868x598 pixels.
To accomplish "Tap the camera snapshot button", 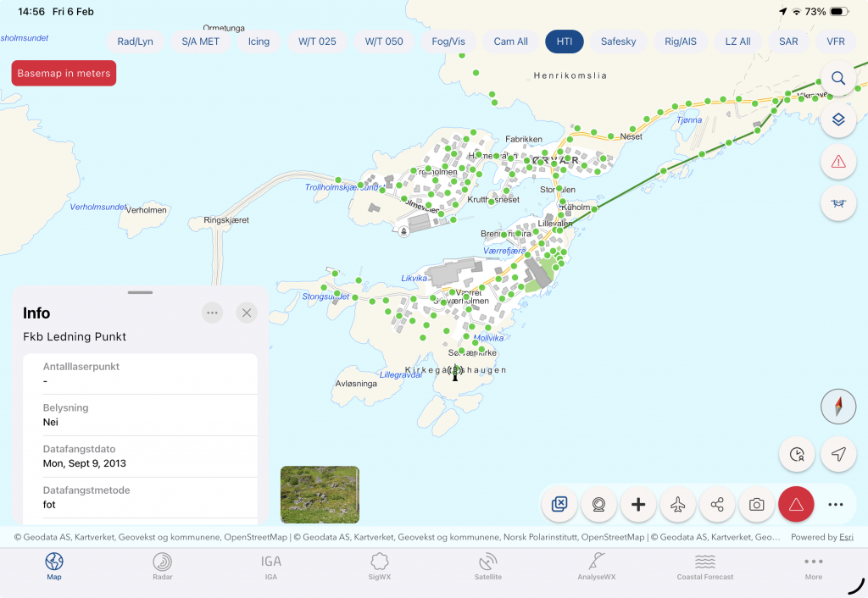I will [x=756, y=505].
